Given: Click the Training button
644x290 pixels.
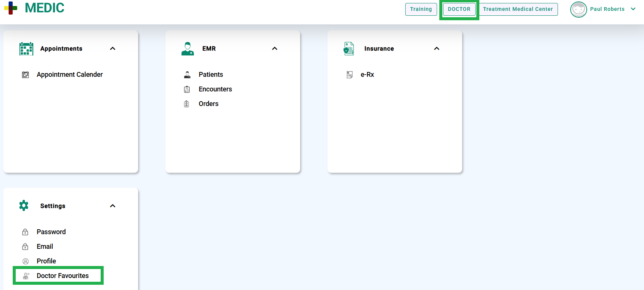Looking at the screenshot, I should pos(421,9).
